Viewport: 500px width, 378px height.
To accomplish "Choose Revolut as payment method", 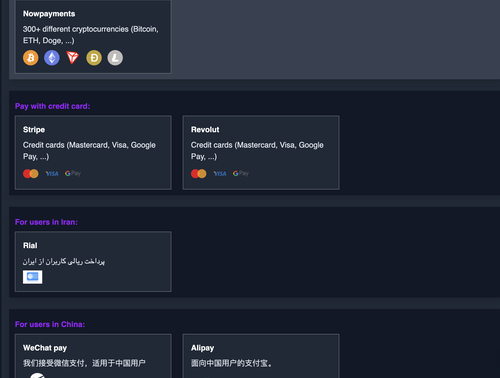I will click(x=261, y=153).
